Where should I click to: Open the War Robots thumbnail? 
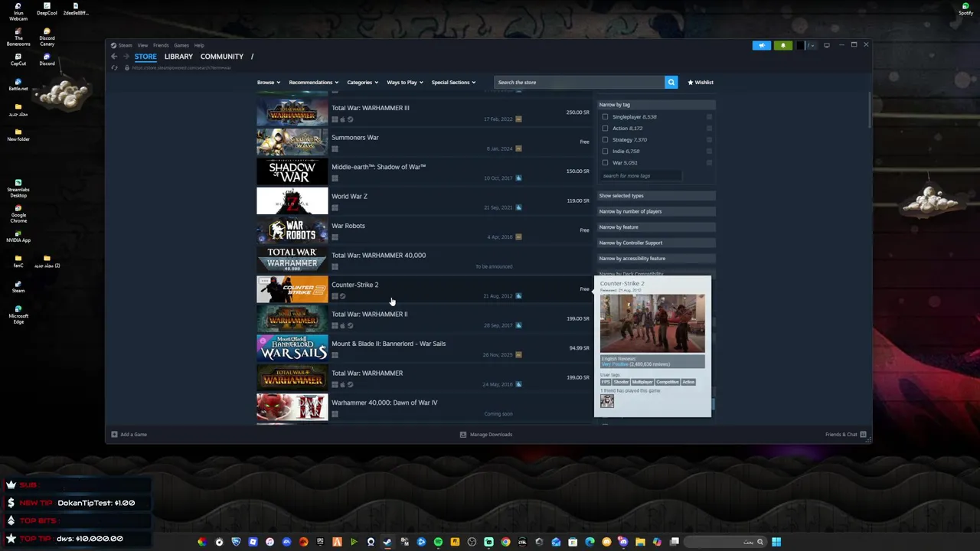tap(292, 230)
